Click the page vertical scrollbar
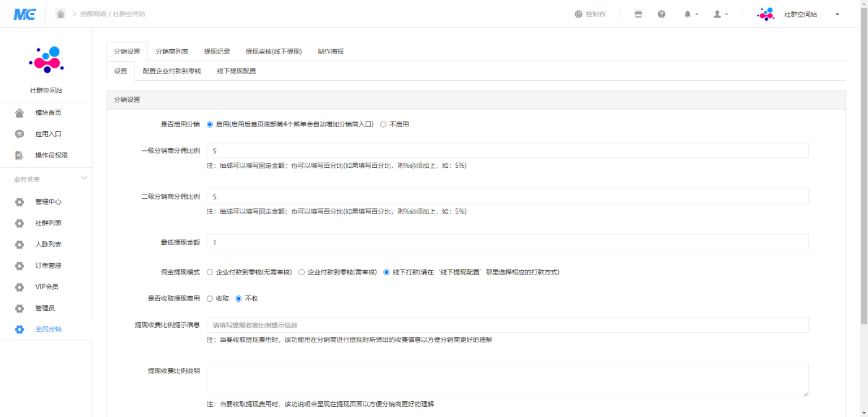868x417 pixels. pyautogui.click(x=863, y=170)
